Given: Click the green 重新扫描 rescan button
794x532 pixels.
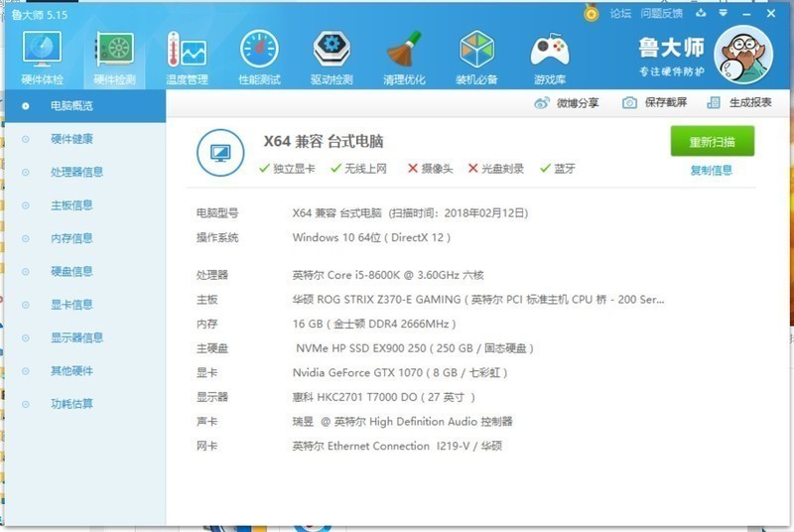Looking at the screenshot, I should (x=712, y=141).
